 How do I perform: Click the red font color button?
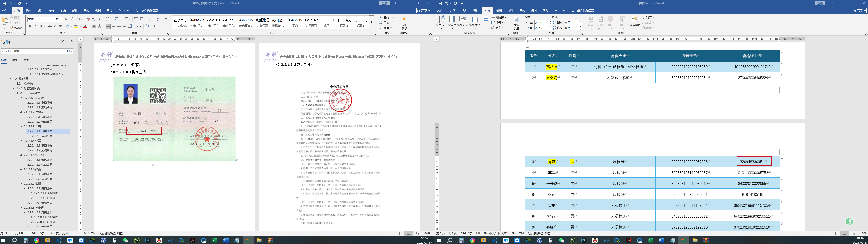[x=85, y=26]
